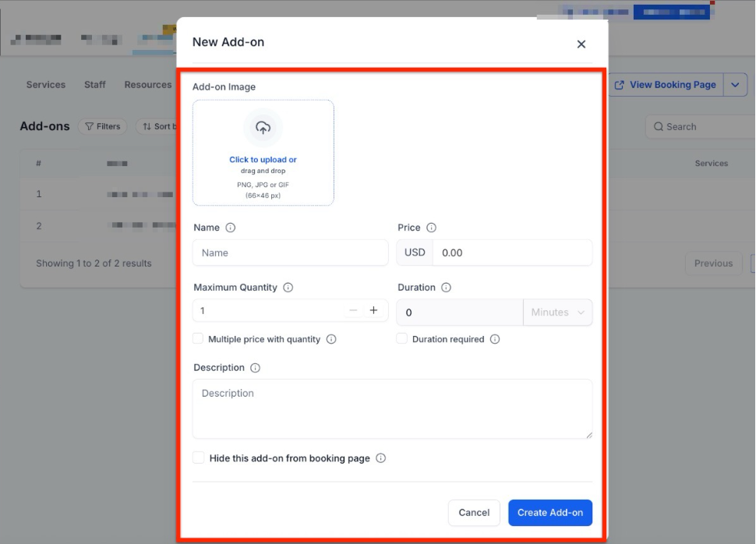Click the info icon beside Duration required
This screenshot has height=544, width=756.
click(x=495, y=339)
